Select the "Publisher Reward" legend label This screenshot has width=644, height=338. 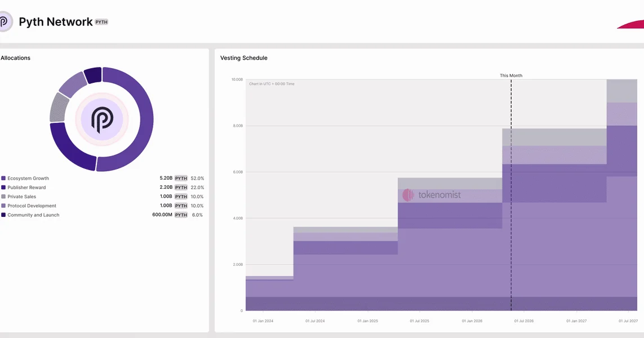point(26,187)
